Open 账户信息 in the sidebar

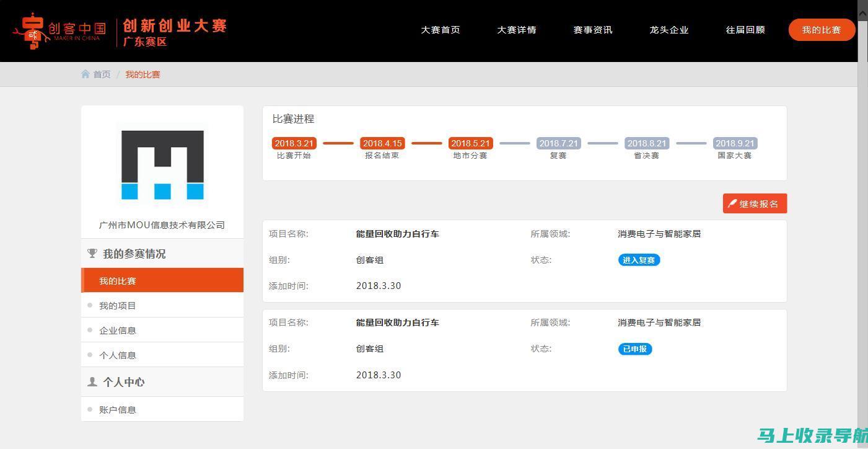[x=162, y=409]
